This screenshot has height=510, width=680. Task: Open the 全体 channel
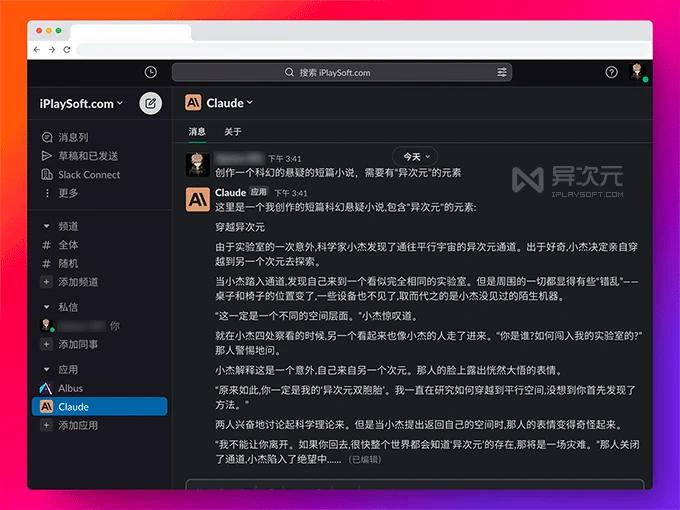[61, 245]
